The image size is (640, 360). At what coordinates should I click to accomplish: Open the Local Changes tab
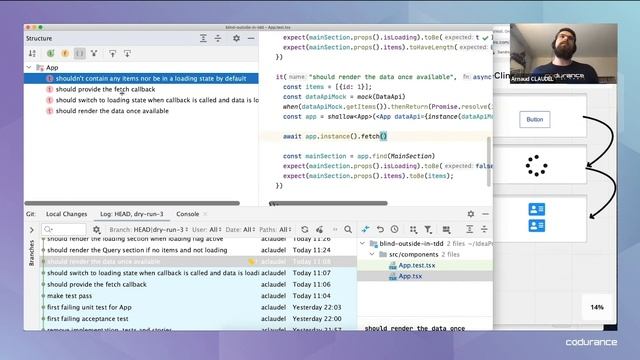(x=67, y=214)
